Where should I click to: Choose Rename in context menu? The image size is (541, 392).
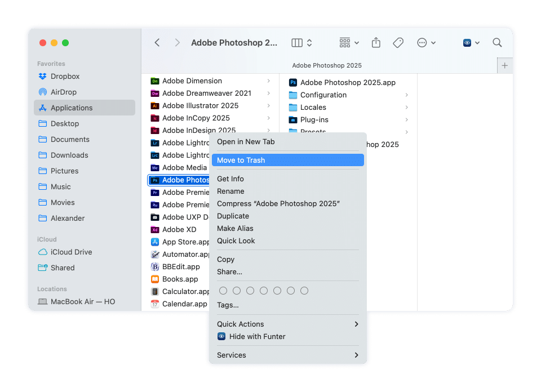click(288, 191)
